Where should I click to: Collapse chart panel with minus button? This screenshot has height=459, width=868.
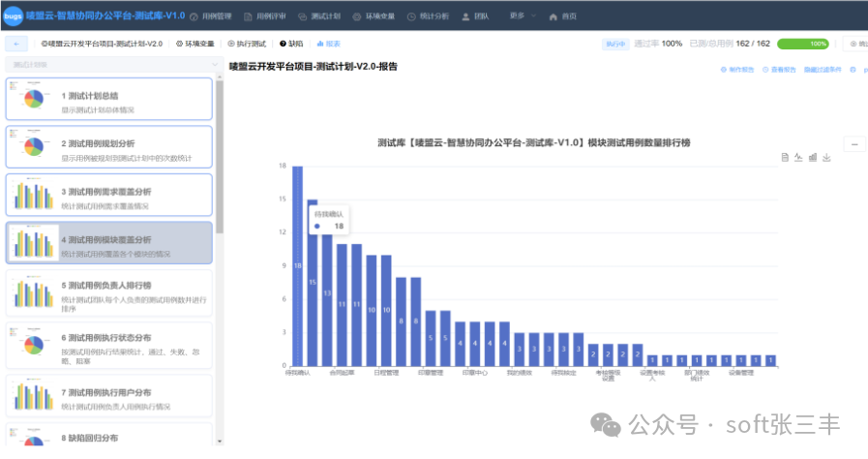click(x=854, y=144)
